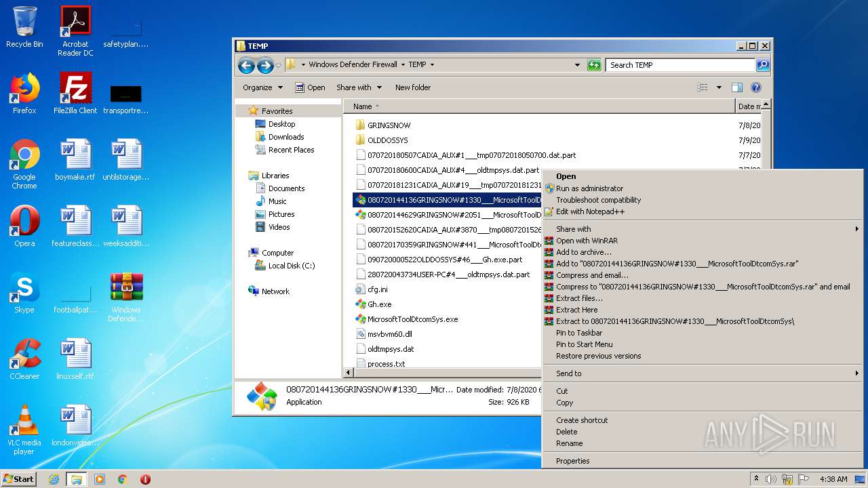The image size is (868, 488).
Task: Open the Recycle Bin desktop icon
Action: (24, 27)
